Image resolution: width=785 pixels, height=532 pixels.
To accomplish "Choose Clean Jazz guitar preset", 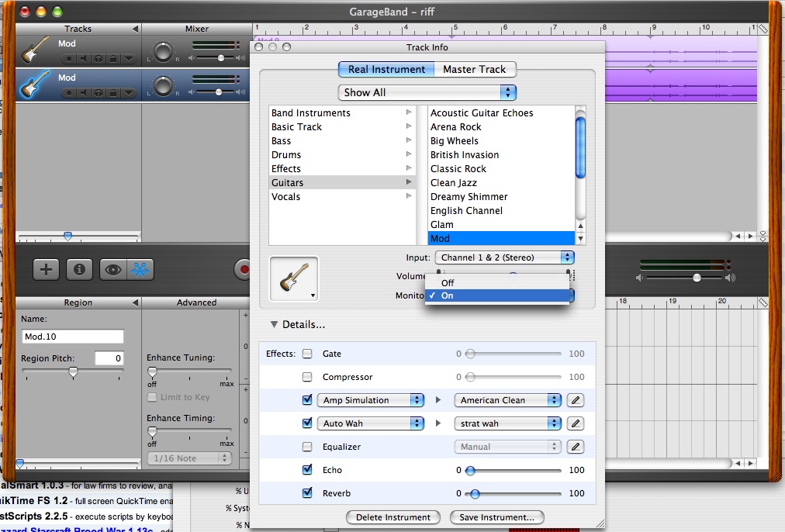I will coord(501,183).
